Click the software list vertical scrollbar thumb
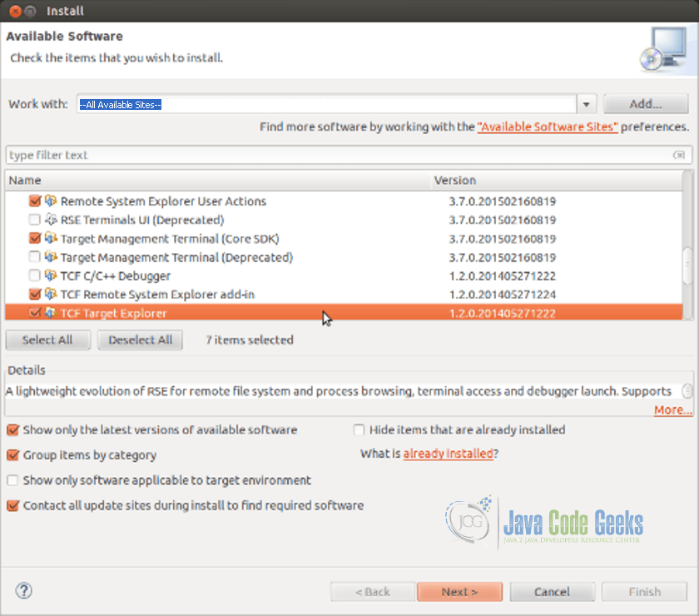699x616 pixels. coord(688,266)
